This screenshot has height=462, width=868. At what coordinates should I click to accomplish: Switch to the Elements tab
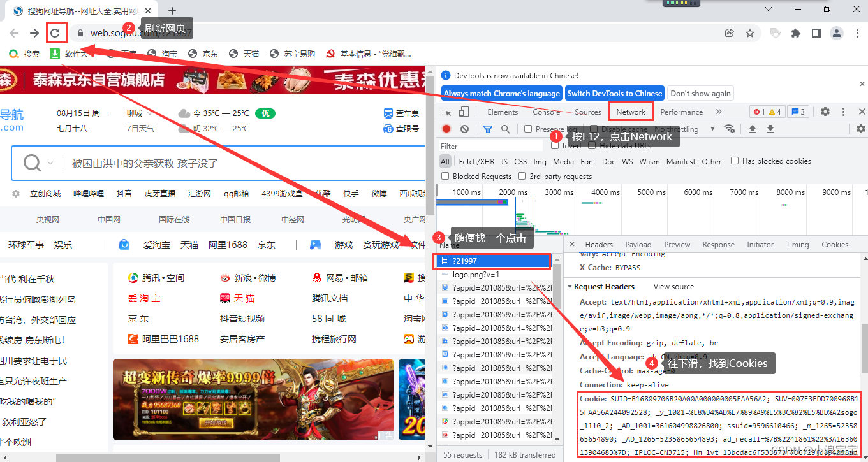pyautogui.click(x=503, y=112)
